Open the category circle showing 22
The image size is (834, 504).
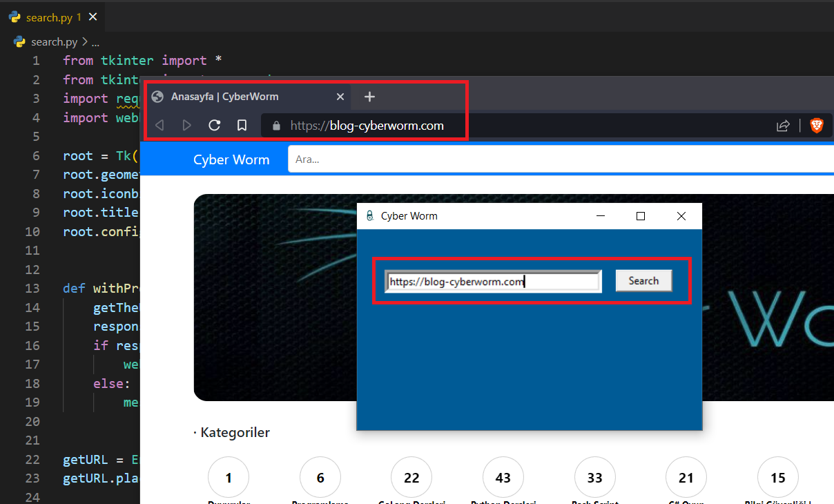tap(411, 477)
